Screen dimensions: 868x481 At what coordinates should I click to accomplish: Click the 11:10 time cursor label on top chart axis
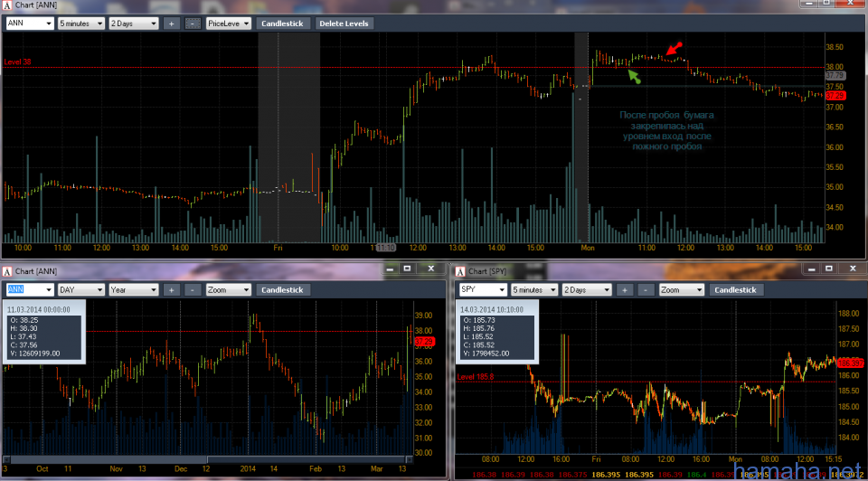pyautogui.click(x=386, y=248)
